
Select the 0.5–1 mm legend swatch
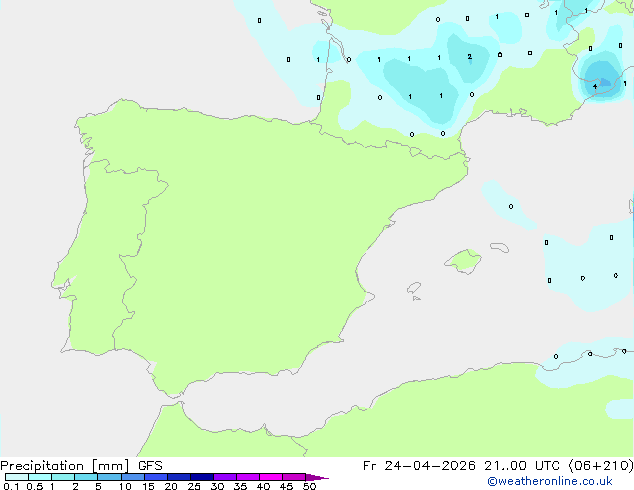click(40, 477)
